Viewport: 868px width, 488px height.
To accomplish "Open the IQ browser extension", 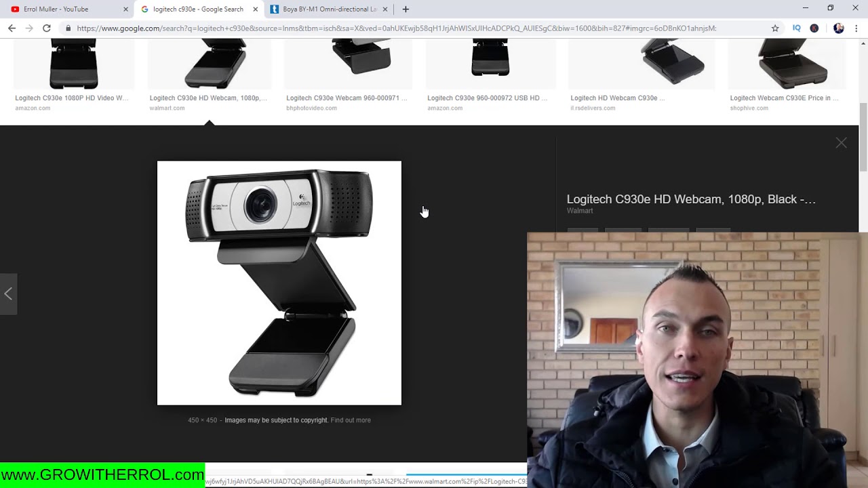I will (797, 28).
